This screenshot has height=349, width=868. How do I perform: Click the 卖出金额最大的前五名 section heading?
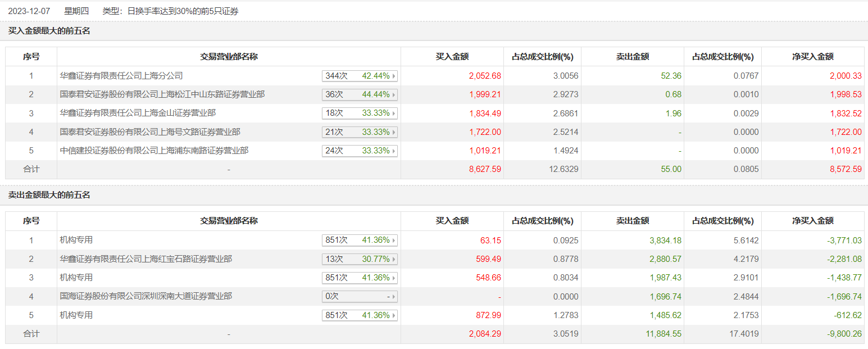tap(49, 195)
